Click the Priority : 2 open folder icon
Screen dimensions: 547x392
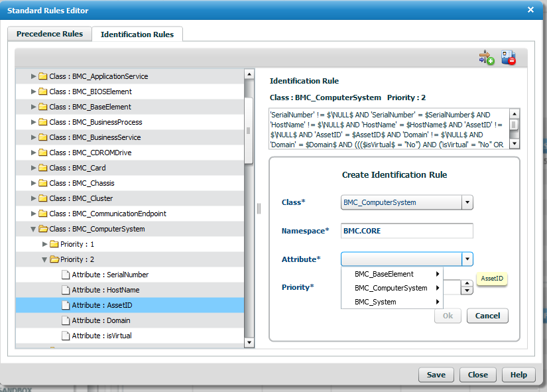pos(54,259)
